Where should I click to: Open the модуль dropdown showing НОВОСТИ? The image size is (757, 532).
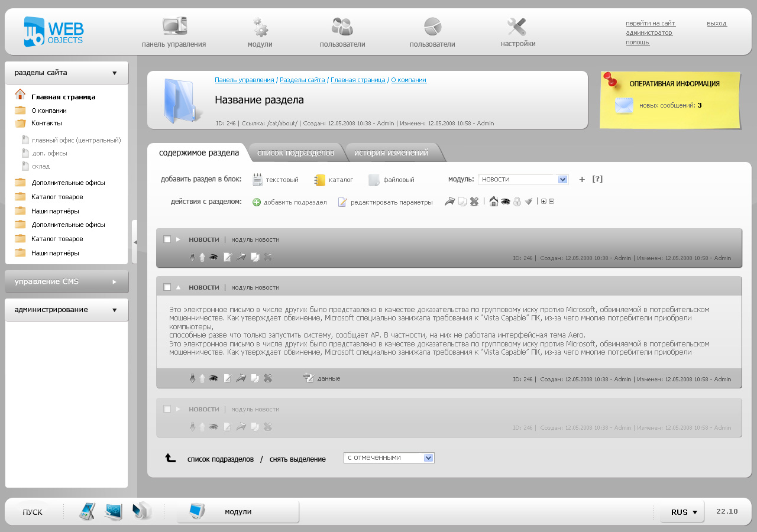[x=522, y=179]
